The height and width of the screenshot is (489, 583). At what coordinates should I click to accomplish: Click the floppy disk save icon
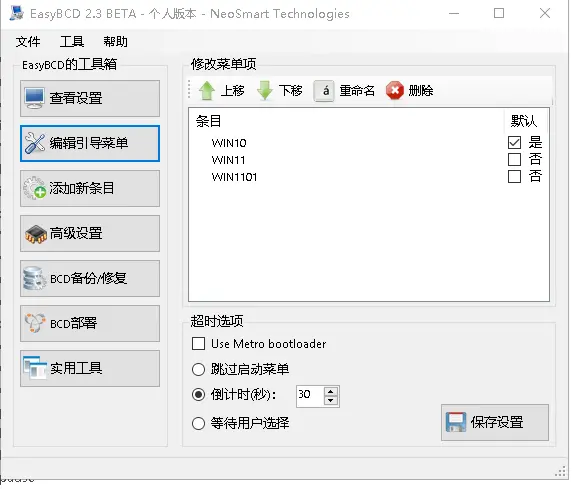(456, 422)
